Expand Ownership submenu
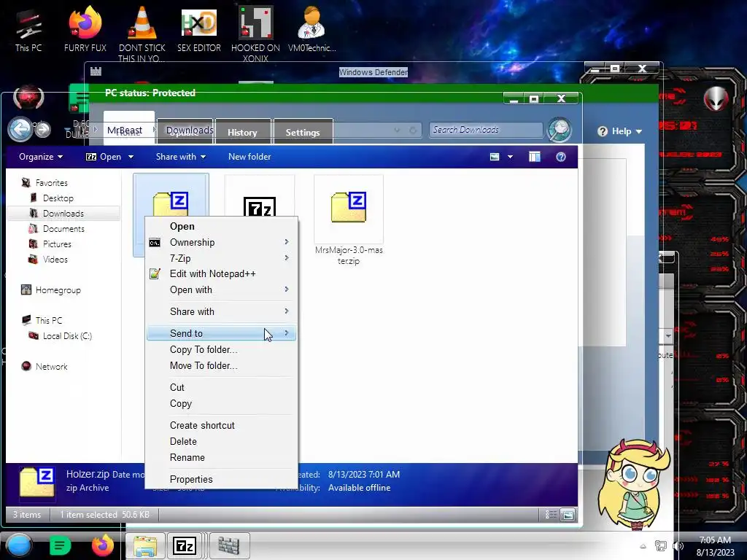Image resolution: width=747 pixels, height=560 pixels. point(222,242)
